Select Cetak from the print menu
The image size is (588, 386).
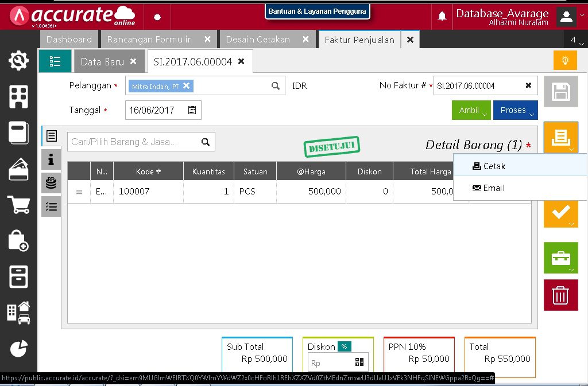494,166
